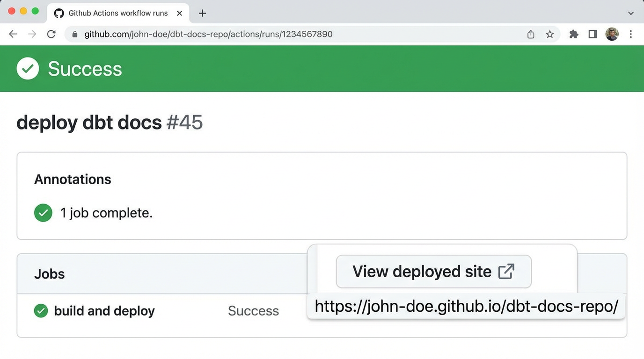Click the browser back arrow
The width and height of the screenshot is (644, 359).
click(13, 34)
